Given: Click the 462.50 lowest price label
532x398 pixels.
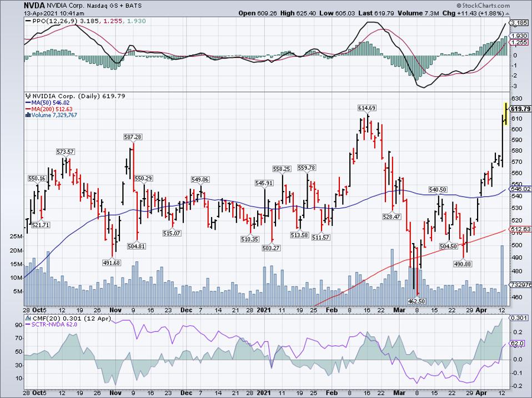Looking at the screenshot, I should pos(416,301).
